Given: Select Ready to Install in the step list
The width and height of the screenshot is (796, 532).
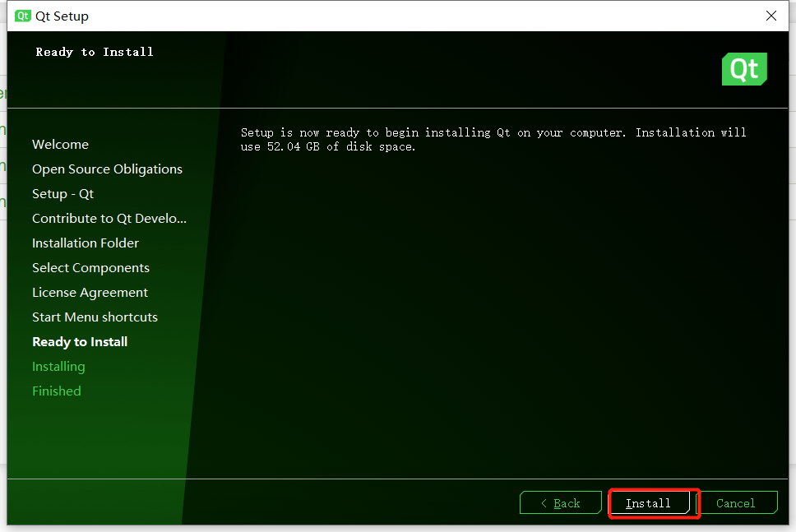Looking at the screenshot, I should coord(80,342).
